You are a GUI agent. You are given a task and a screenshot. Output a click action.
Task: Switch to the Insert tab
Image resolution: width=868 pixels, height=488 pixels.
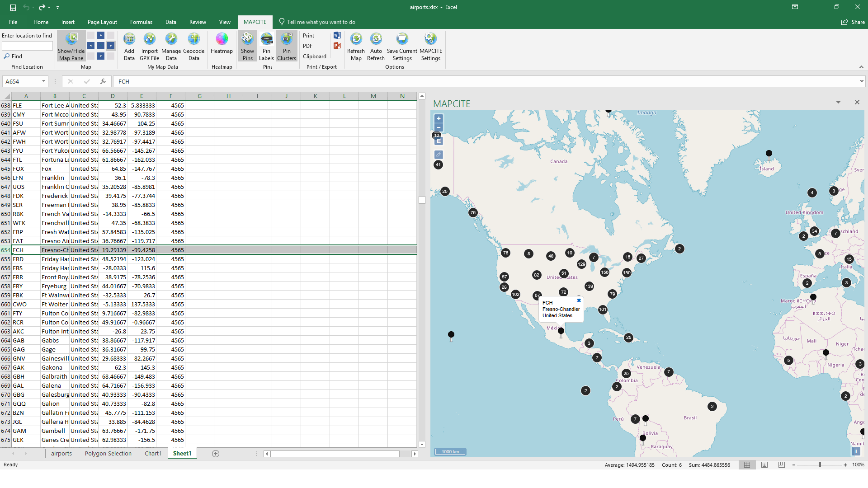[68, 22]
